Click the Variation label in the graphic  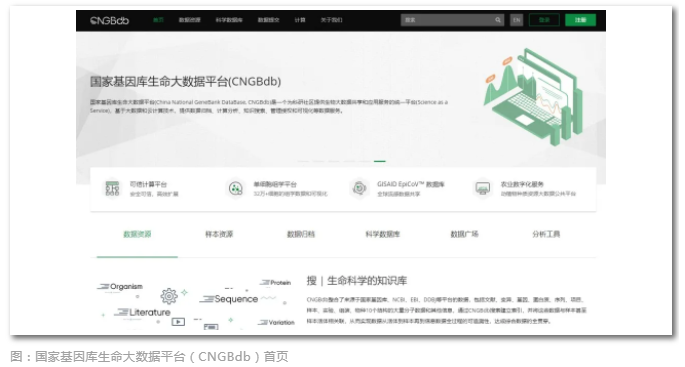coord(281,322)
